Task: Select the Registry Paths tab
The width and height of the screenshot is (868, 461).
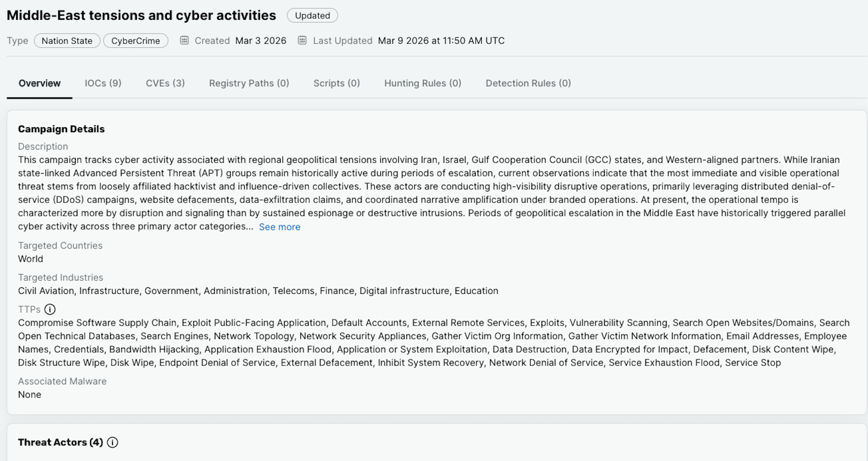Action: [x=248, y=83]
